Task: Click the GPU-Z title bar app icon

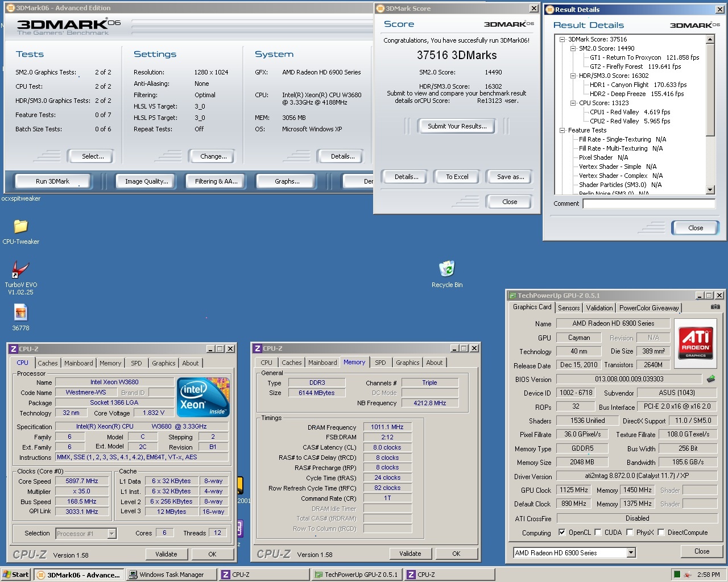Action: [512, 296]
